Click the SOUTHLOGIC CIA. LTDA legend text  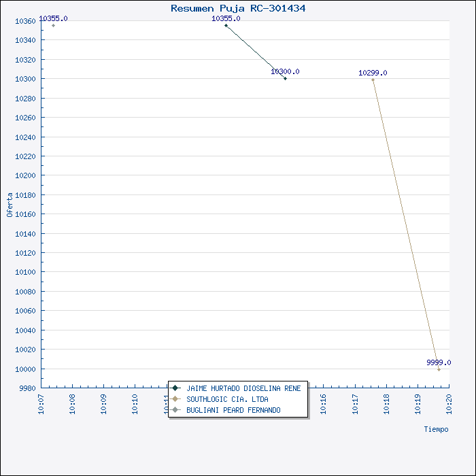click(x=227, y=399)
